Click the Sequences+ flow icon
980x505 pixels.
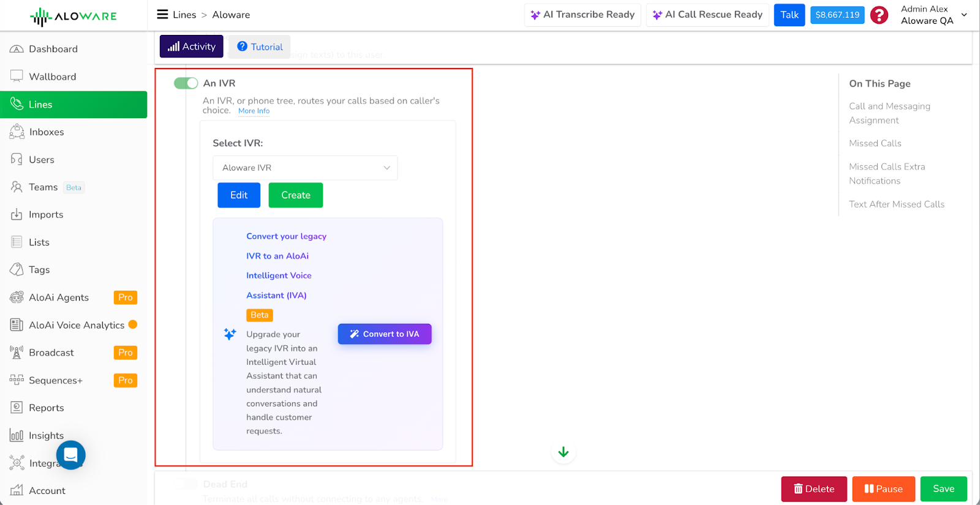[x=17, y=380]
